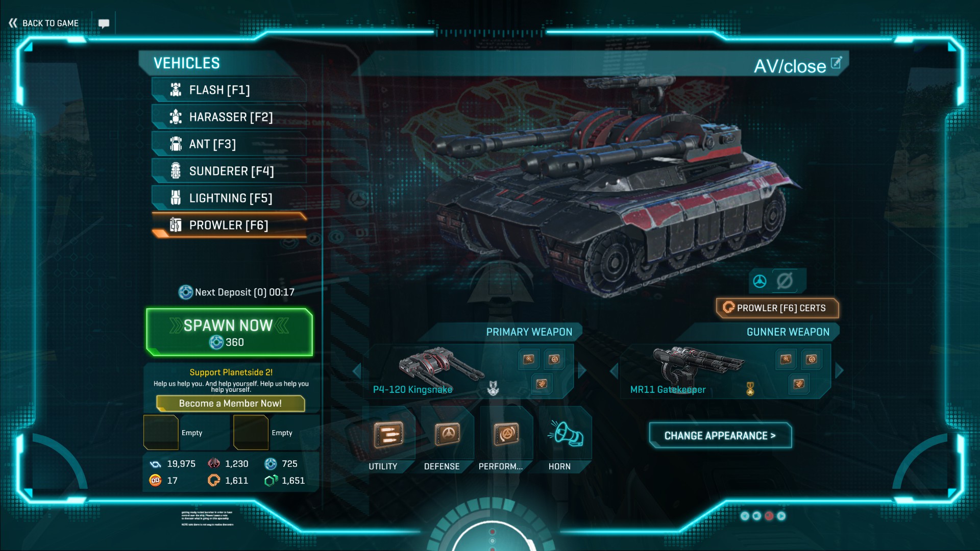Viewport: 980px width, 551px height.
Task: Toggle the steering wheel driver option
Action: pyautogui.click(x=759, y=281)
